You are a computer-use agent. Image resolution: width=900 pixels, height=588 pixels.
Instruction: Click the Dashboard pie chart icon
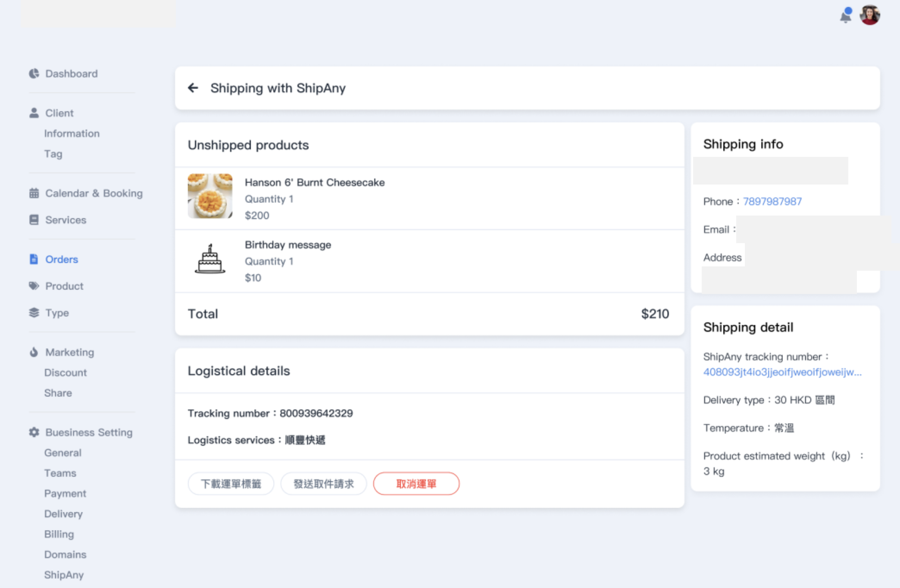pos(34,74)
